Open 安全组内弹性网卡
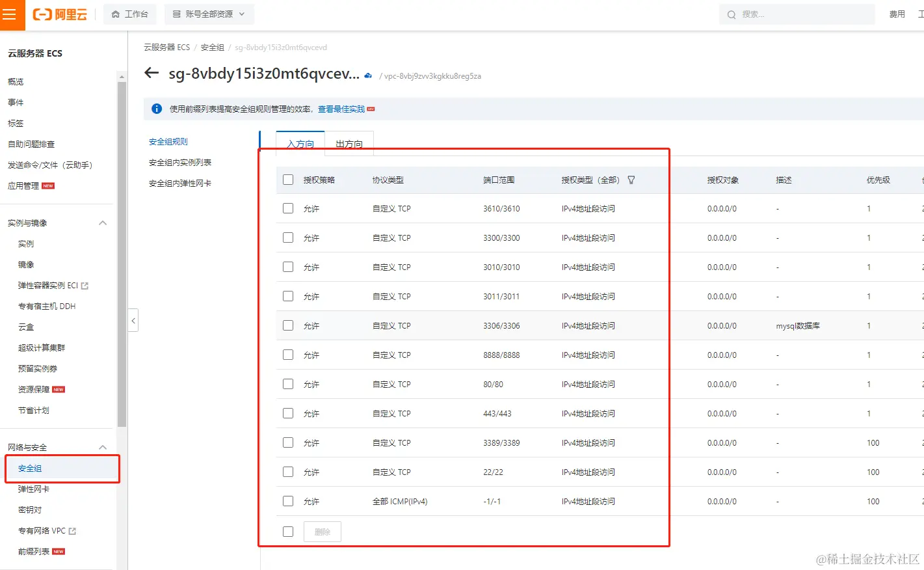This screenshot has height=570, width=924. [x=180, y=183]
